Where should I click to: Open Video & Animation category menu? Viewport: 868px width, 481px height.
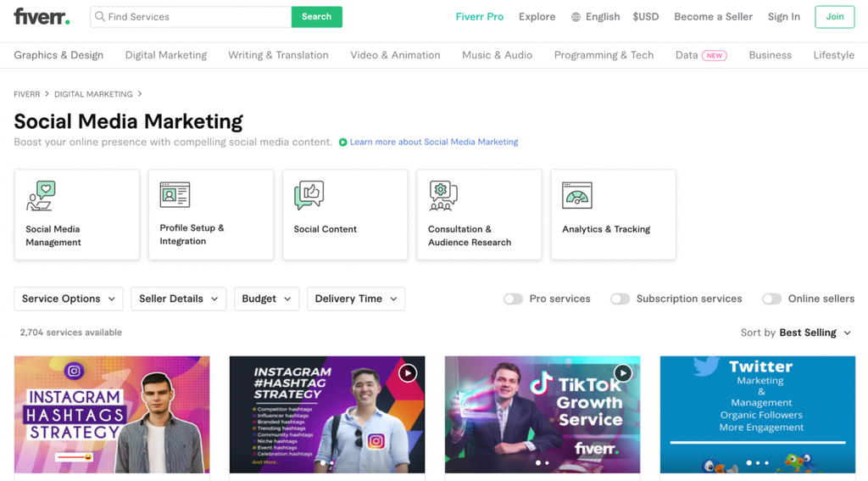(395, 55)
